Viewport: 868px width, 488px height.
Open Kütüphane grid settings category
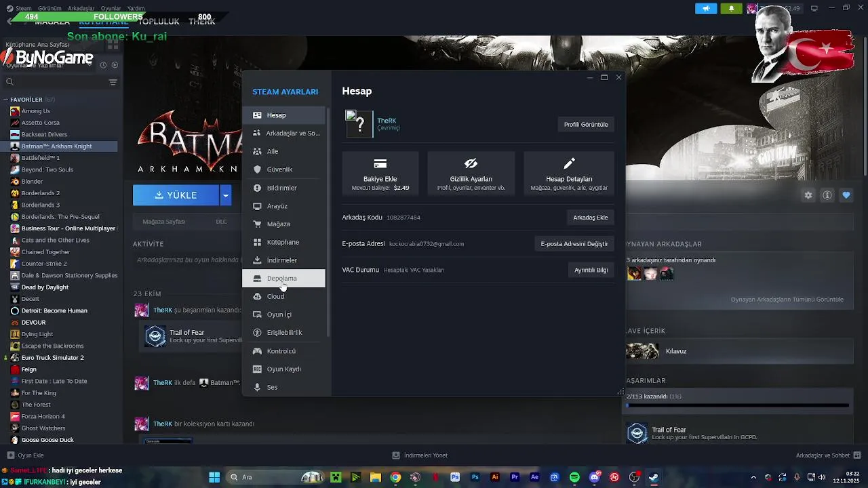283,242
